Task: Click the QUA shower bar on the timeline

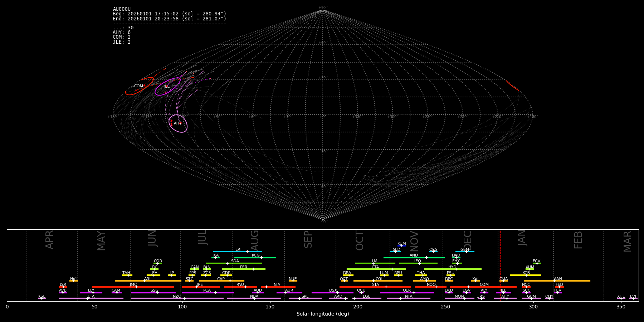Action: pyautogui.click(x=503, y=281)
